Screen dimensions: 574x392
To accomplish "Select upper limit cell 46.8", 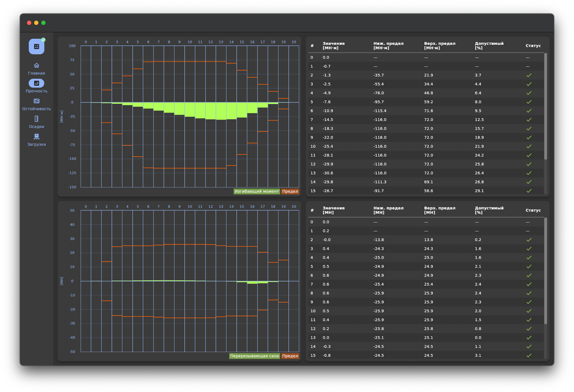I will (x=428, y=93).
